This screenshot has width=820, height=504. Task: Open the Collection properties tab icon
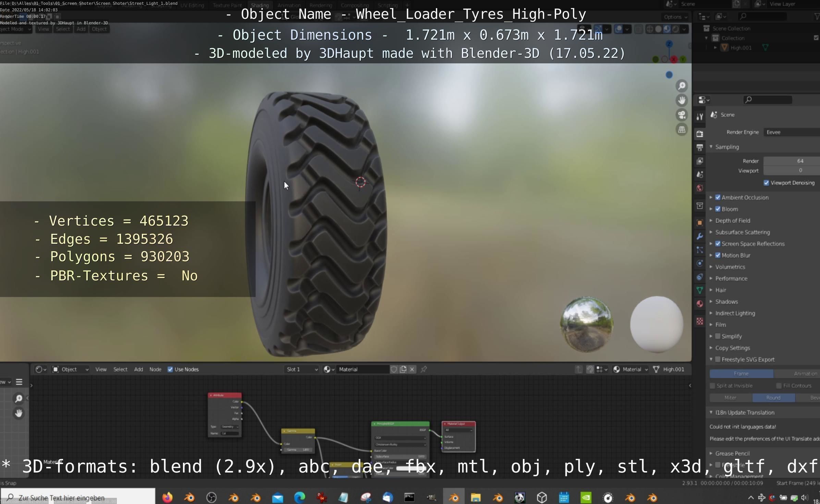[x=700, y=205]
